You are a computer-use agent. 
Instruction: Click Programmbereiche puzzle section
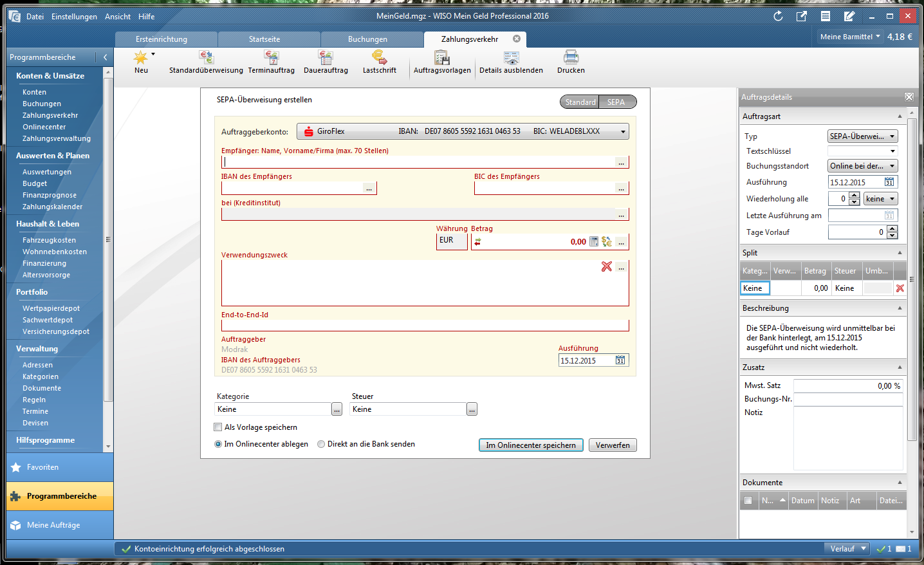tap(59, 496)
